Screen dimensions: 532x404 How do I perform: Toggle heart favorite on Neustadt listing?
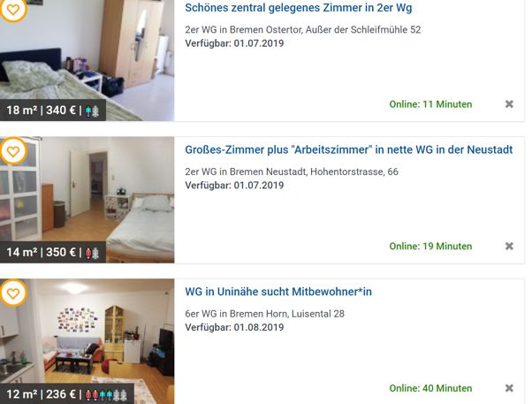click(x=13, y=151)
